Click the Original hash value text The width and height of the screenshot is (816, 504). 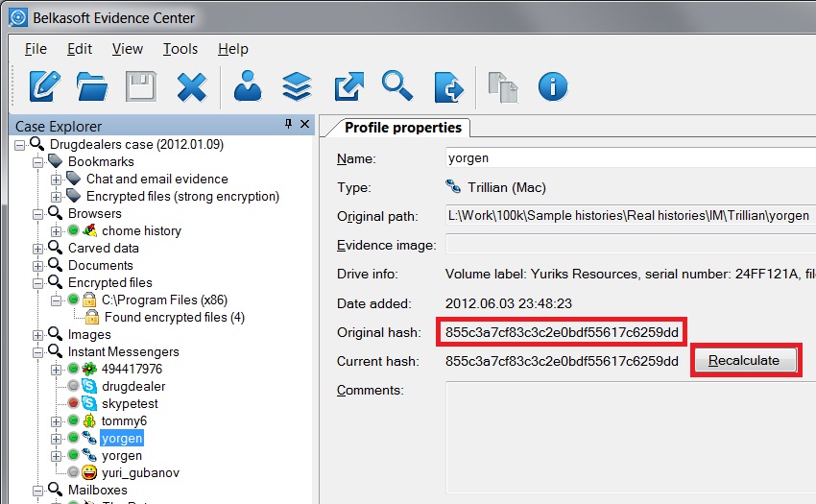(562, 332)
